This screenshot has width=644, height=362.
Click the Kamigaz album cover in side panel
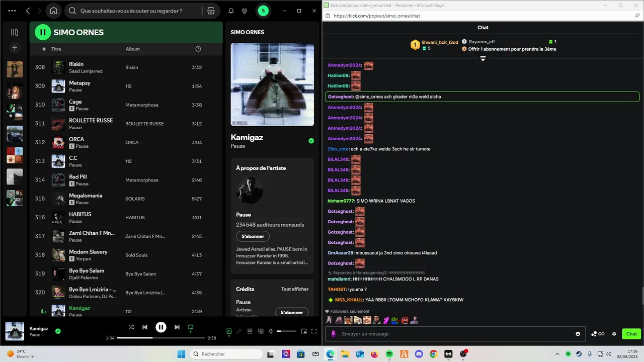coord(272,84)
